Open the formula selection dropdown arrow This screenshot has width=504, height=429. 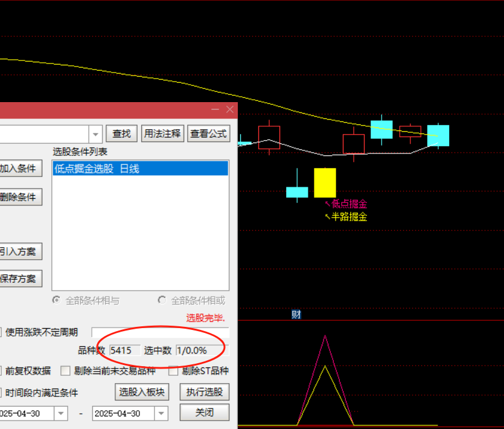pyautogui.click(x=95, y=134)
